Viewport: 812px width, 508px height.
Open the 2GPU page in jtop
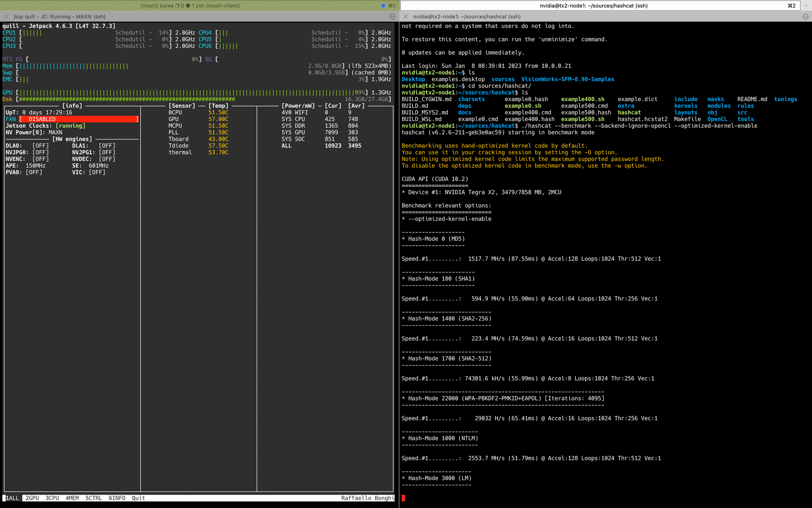(x=32, y=498)
